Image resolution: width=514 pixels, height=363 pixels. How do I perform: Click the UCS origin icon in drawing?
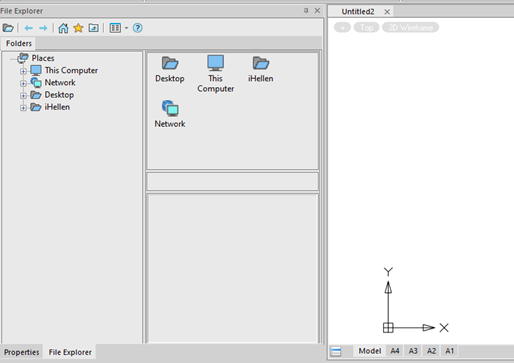click(388, 328)
